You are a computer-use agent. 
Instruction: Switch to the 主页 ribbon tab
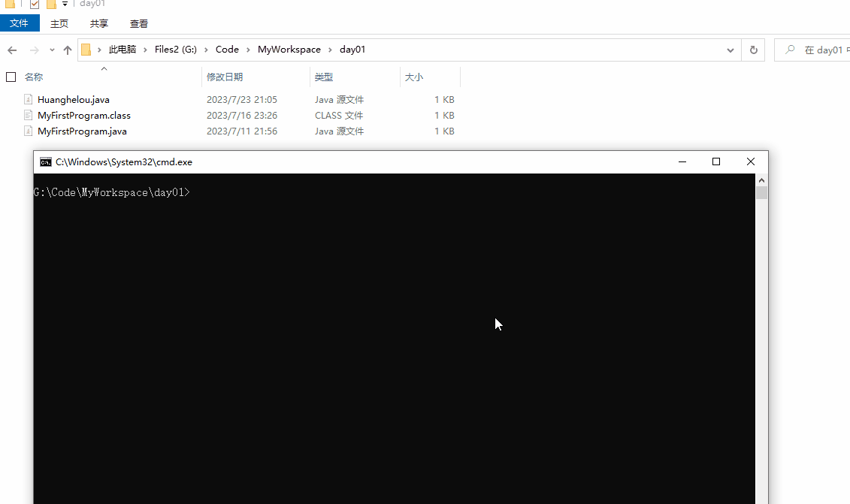click(59, 24)
